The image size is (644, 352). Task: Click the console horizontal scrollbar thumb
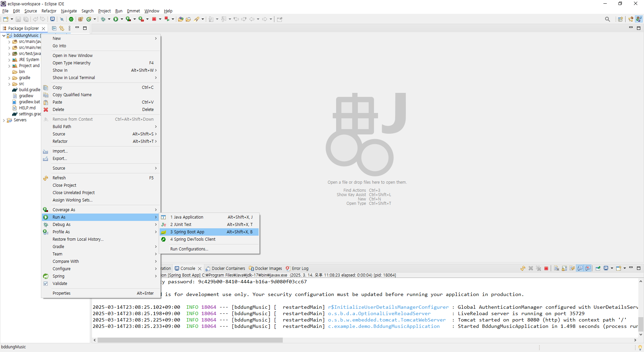[190, 340]
